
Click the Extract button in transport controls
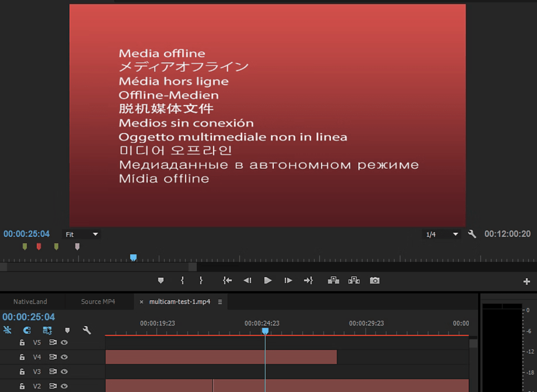coord(354,280)
